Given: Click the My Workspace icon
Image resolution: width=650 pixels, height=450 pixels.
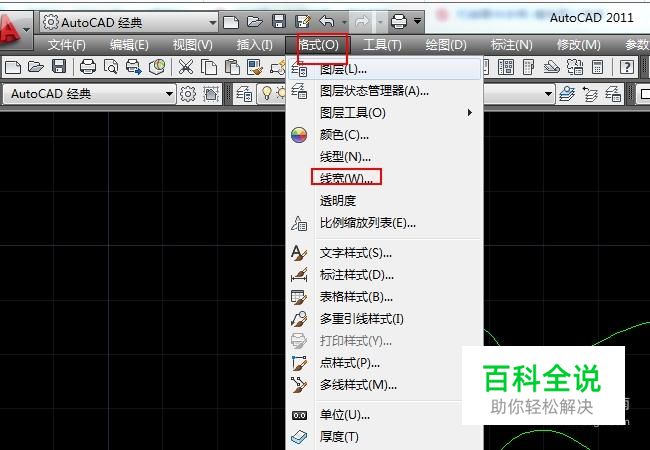Looking at the screenshot, I should 211,94.
